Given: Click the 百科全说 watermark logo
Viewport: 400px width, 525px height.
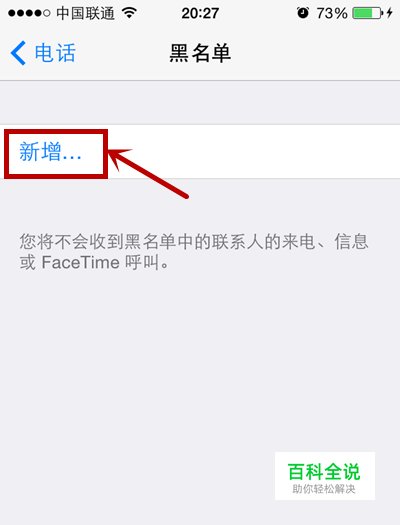Looking at the screenshot, I should coord(324,471).
